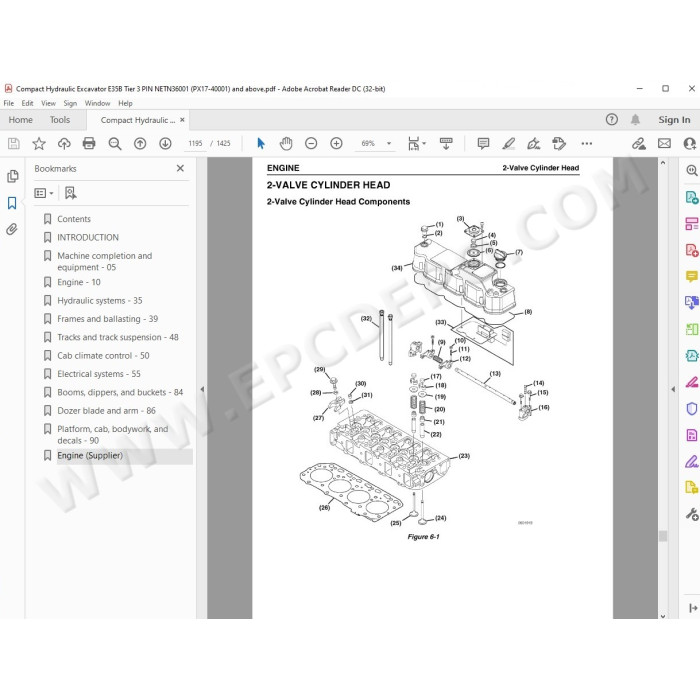Click the fit page view icon
This screenshot has width=700, height=700.
(x=413, y=143)
